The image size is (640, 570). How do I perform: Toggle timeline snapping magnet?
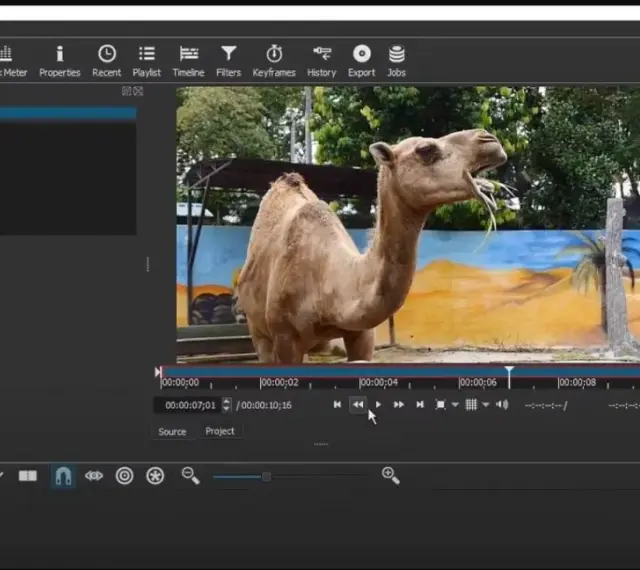pos(63,476)
